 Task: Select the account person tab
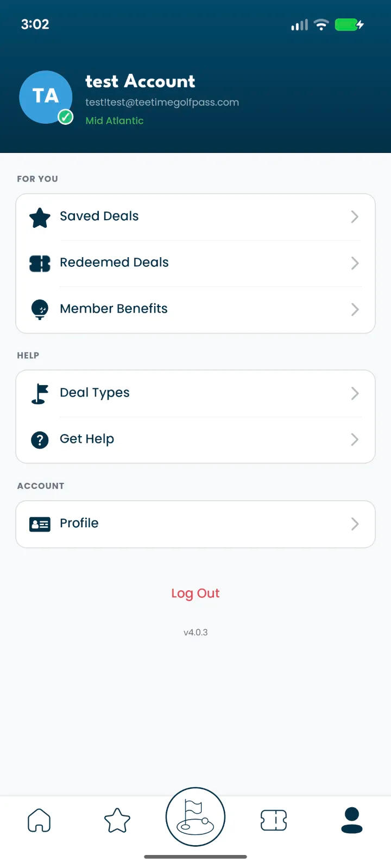point(352,820)
